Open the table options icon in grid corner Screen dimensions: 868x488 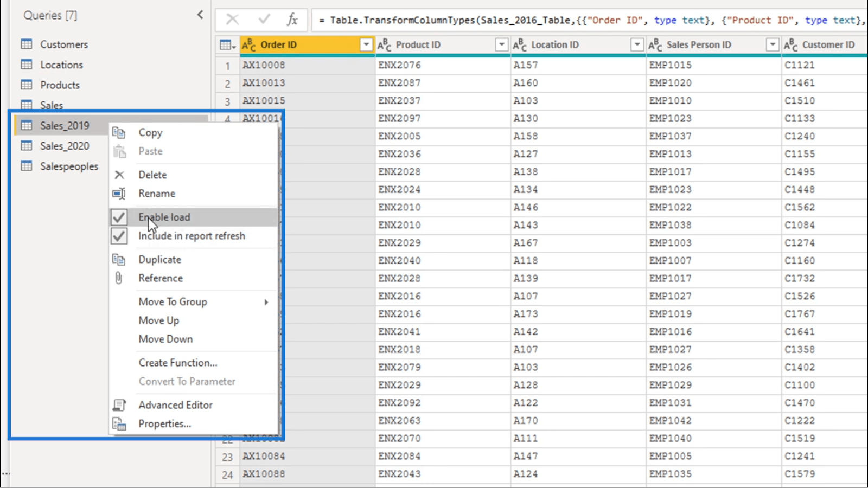coord(227,45)
